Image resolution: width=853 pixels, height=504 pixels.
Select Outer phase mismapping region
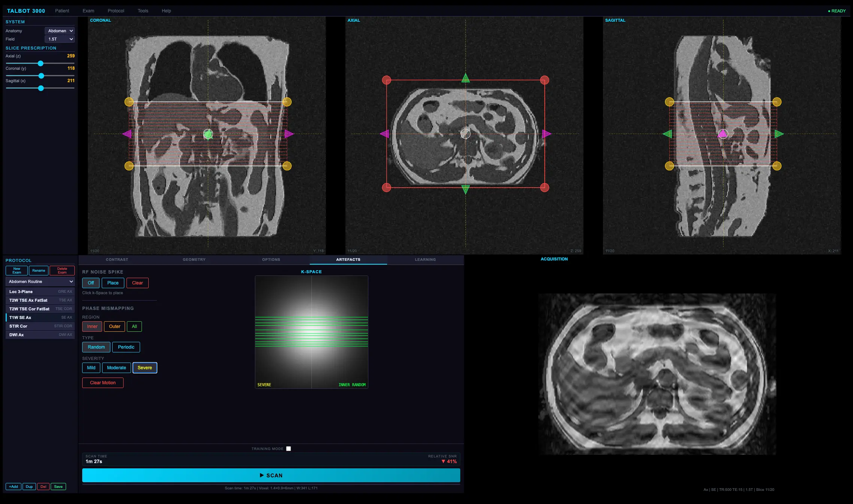(x=115, y=326)
